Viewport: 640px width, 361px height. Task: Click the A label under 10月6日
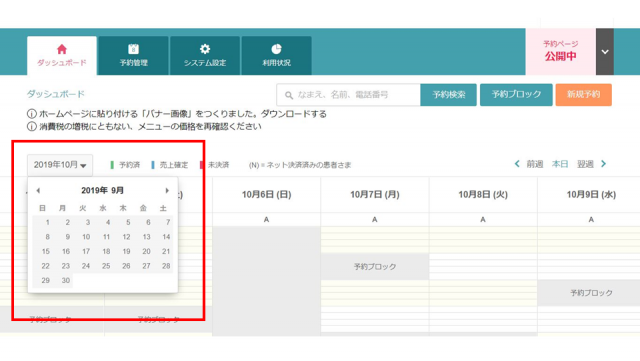click(267, 220)
